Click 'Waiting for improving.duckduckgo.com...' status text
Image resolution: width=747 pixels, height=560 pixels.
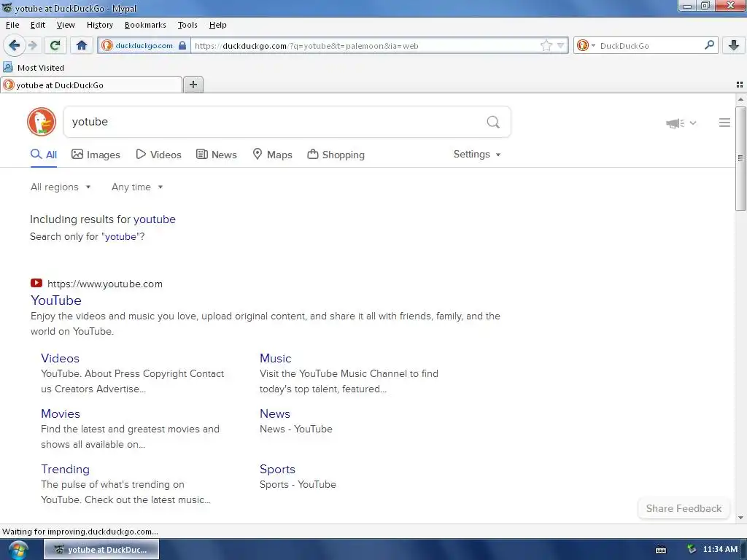[80, 532]
